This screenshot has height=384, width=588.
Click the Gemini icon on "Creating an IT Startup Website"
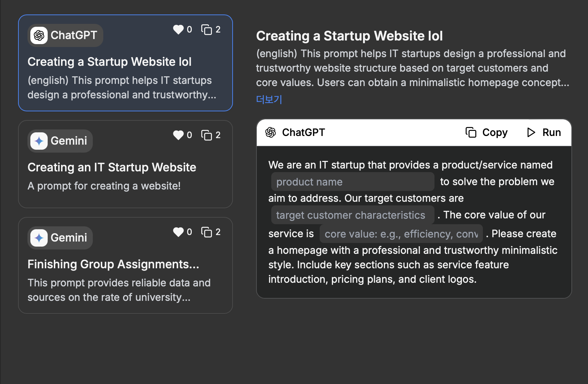pos(39,141)
